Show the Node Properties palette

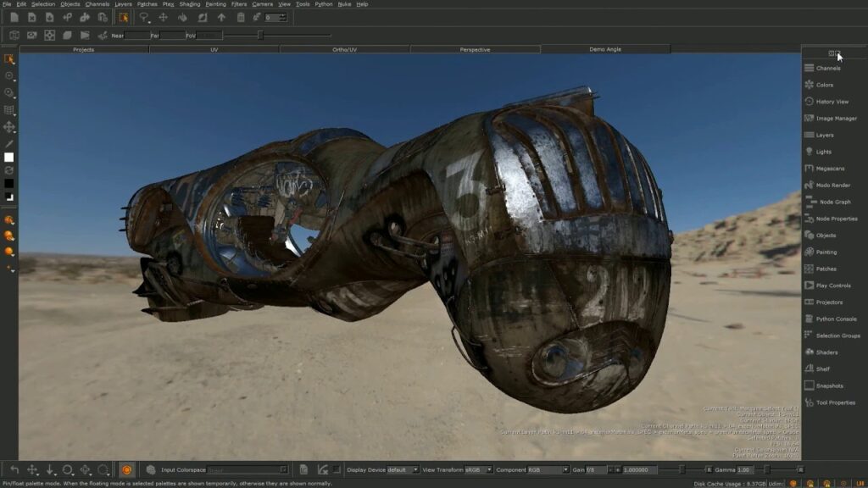tap(837, 219)
